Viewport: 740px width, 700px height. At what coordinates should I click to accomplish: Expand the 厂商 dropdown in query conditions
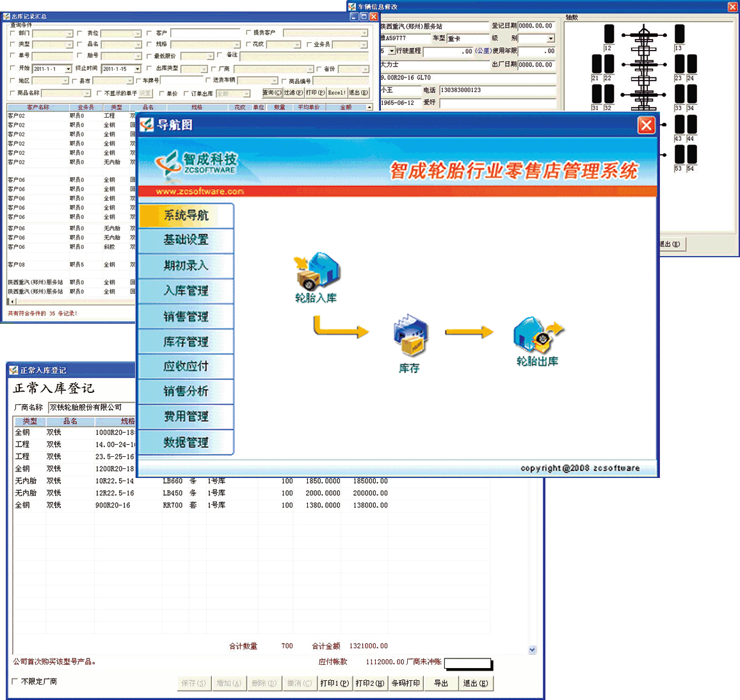[310, 69]
